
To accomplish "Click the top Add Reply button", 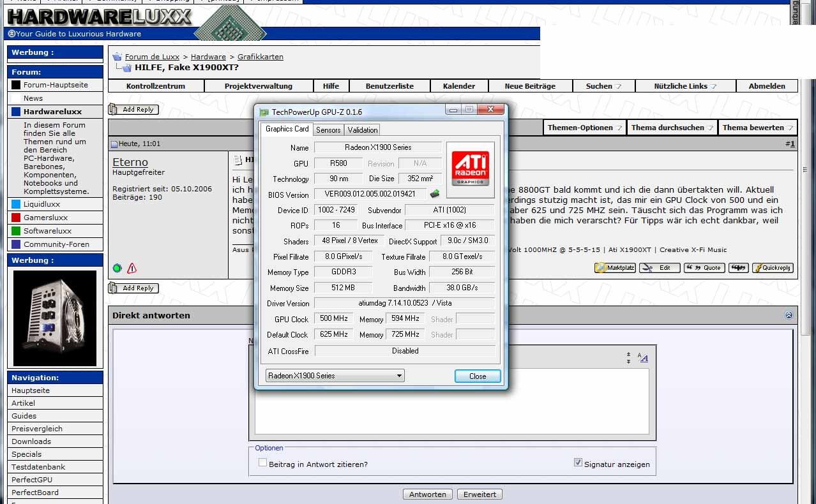I will coord(133,109).
